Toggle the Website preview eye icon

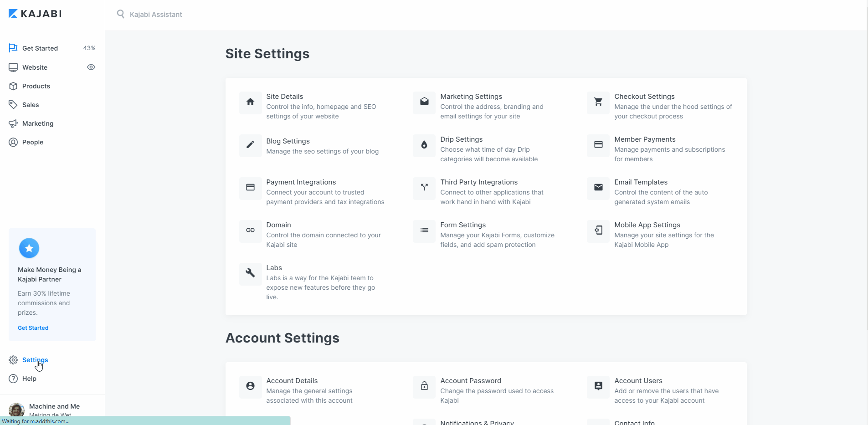pyautogui.click(x=91, y=67)
